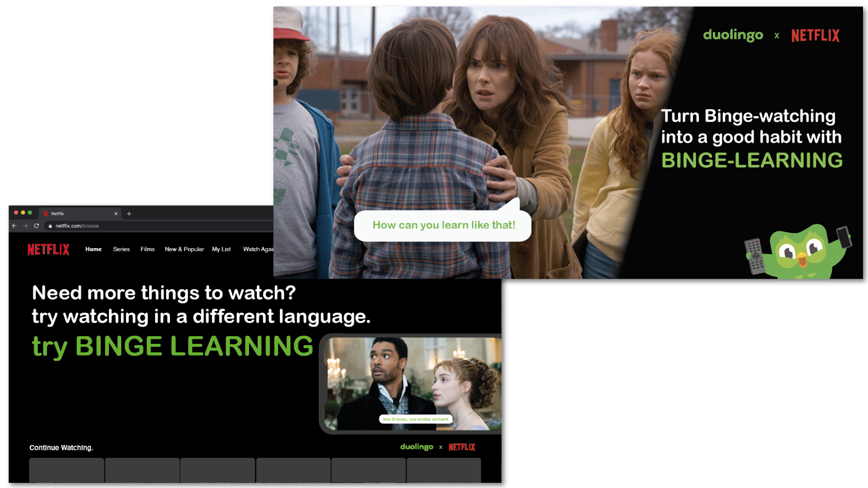The height and width of the screenshot is (488, 868).
Task: Close the Netflix browser tab
Action: (116, 214)
